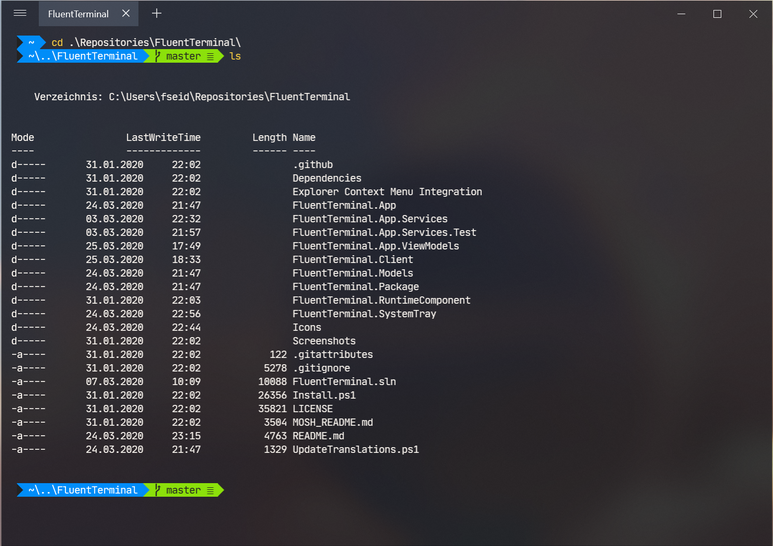Click the 4763 length value

[x=275, y=436]
